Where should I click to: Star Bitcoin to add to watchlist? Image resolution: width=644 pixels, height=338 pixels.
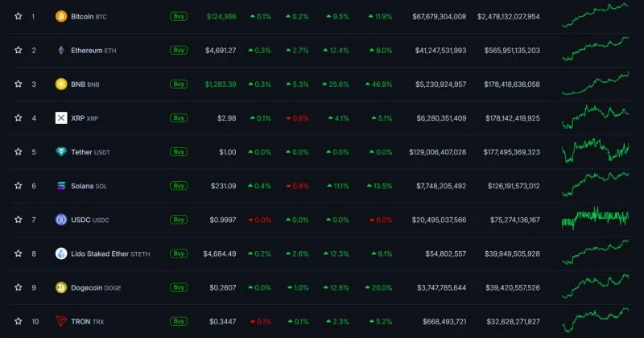[x=18, y=16]
